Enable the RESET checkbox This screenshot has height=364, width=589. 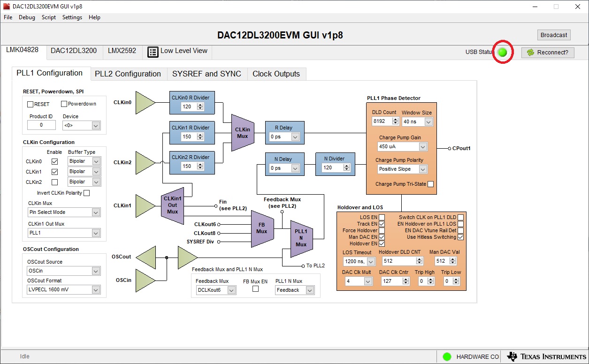[x=31, y=104]
